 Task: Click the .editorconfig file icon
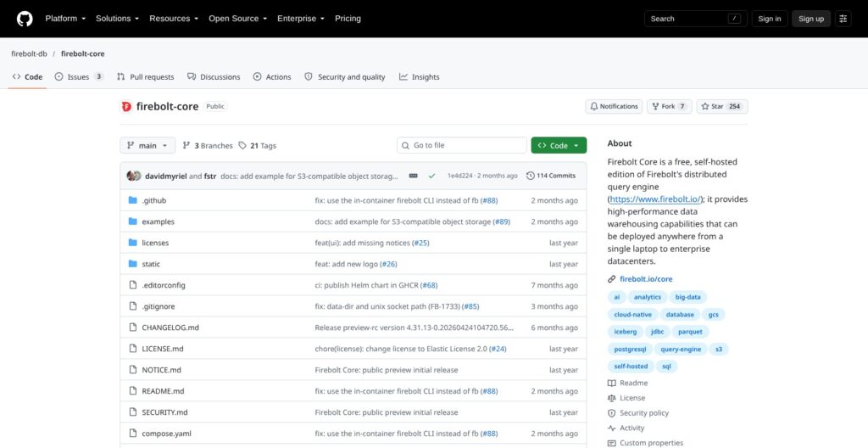point(133,285)
